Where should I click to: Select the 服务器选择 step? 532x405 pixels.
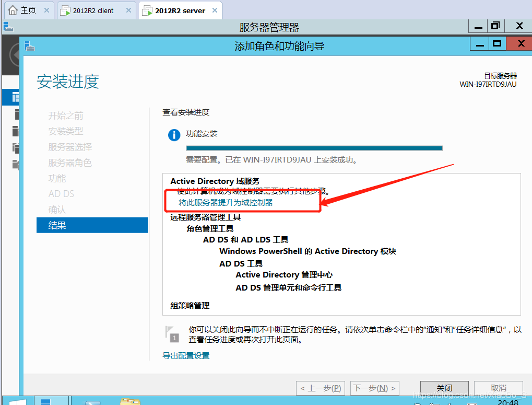(x=70, y=147)
